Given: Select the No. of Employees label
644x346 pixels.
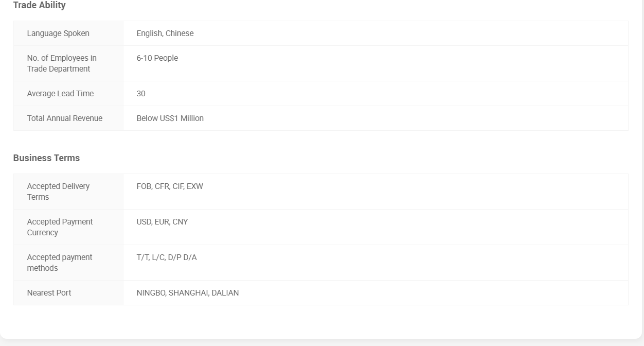Looking at the screenshot, I should (62, 63).
